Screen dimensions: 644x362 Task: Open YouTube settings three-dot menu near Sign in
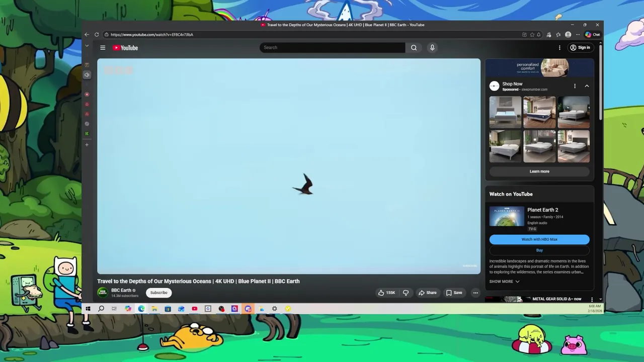point(559,48)
